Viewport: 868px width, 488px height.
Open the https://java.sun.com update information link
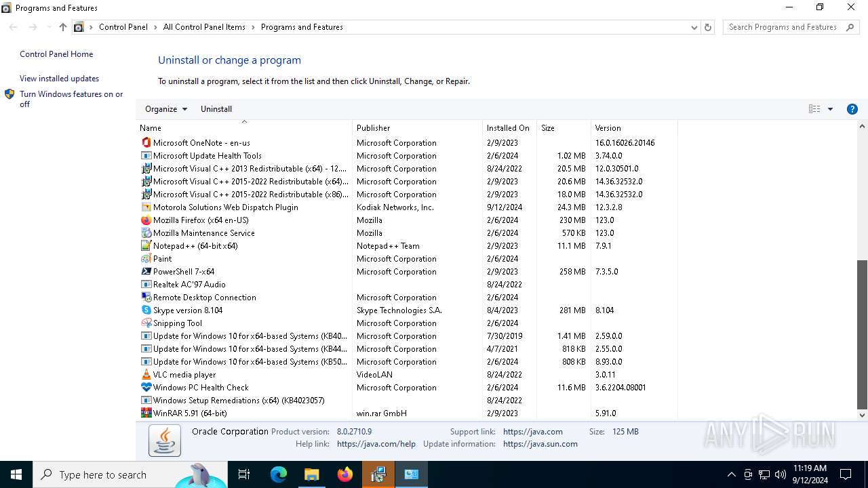[540, 444]
